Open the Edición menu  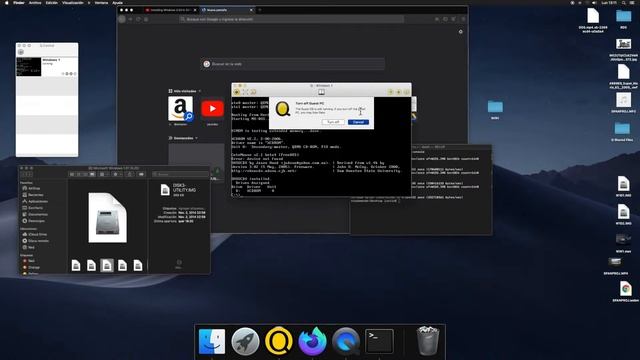pyautogui.click(x=51, y=2)
